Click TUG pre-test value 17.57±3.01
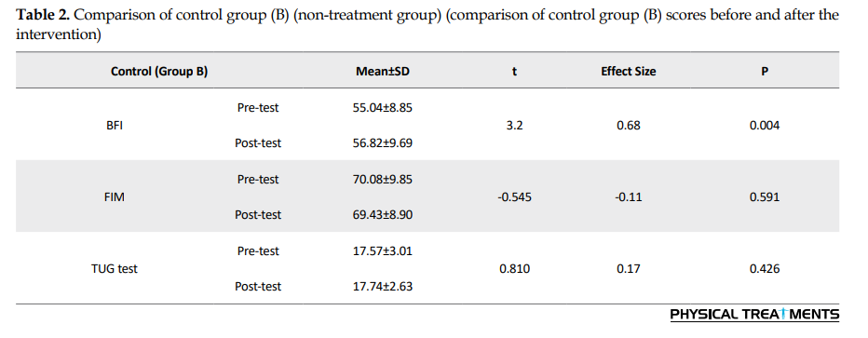The width and height of the screenshot is (868, 338). click(x=383, y=251)
